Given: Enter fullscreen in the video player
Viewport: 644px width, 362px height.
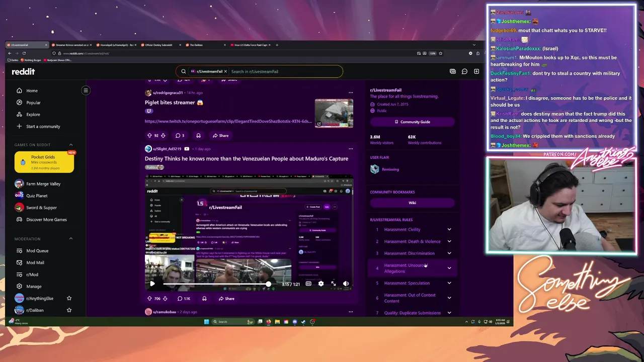Looking at the screenshot, I should pos(334,284).
